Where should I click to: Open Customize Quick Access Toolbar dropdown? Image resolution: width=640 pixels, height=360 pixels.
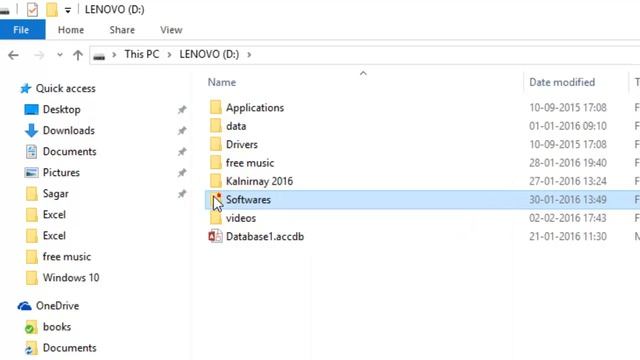tap(68, 10)
